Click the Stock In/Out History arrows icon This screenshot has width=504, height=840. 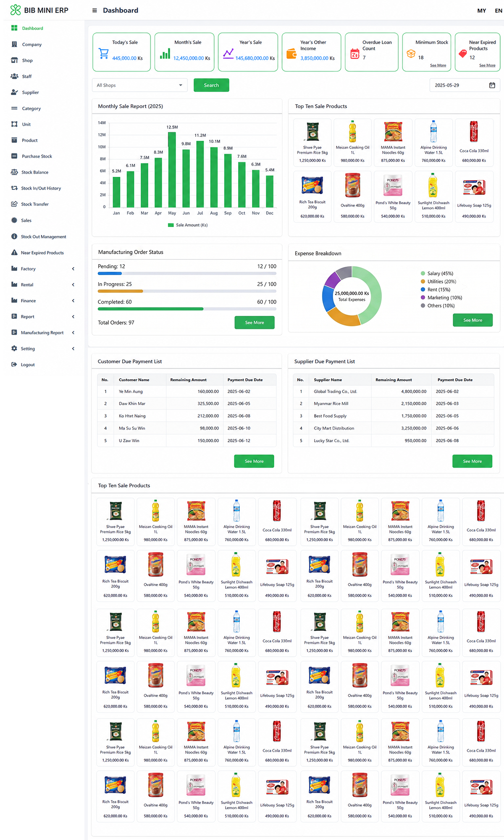click(14, 188)
